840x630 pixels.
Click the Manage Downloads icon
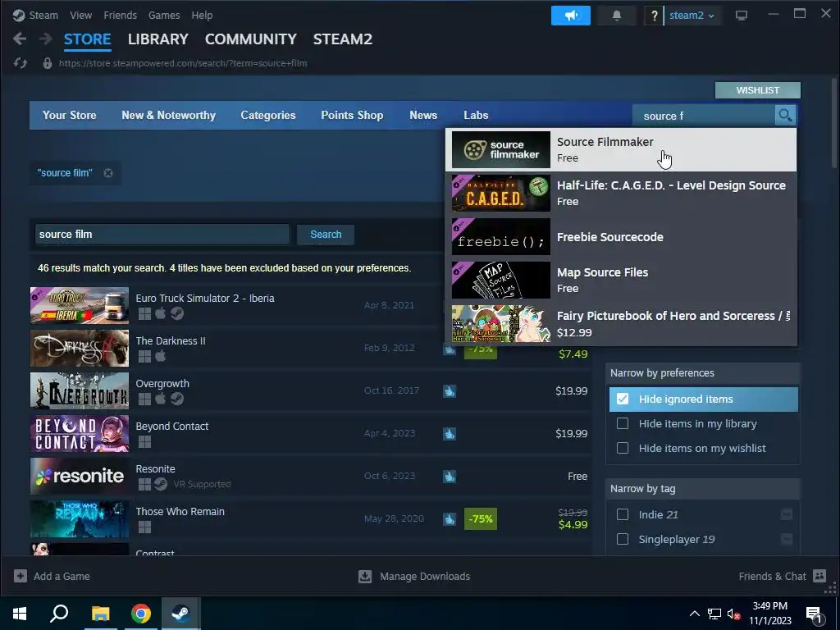[x=365, y=576]
